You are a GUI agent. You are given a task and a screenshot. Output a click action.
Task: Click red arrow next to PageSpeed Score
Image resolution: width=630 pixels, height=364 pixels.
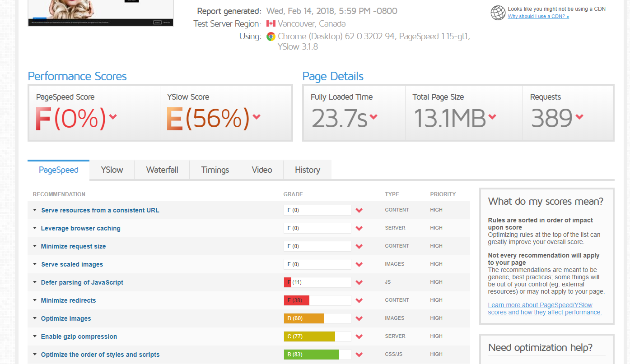point(113,117)
